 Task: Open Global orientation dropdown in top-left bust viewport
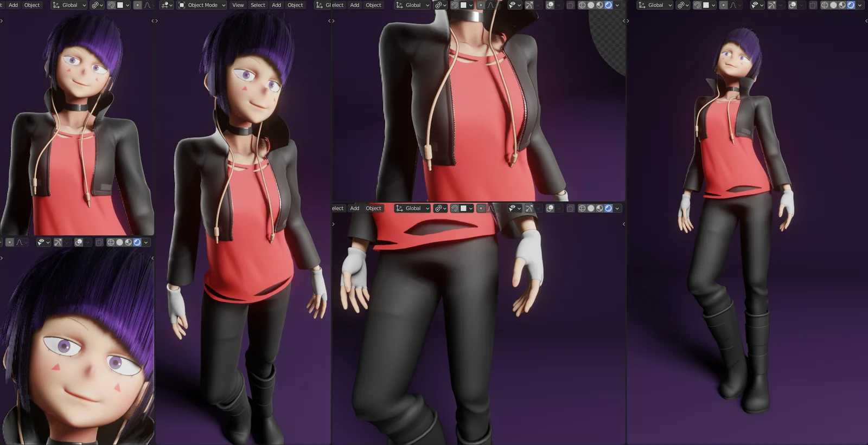point(69,5)
